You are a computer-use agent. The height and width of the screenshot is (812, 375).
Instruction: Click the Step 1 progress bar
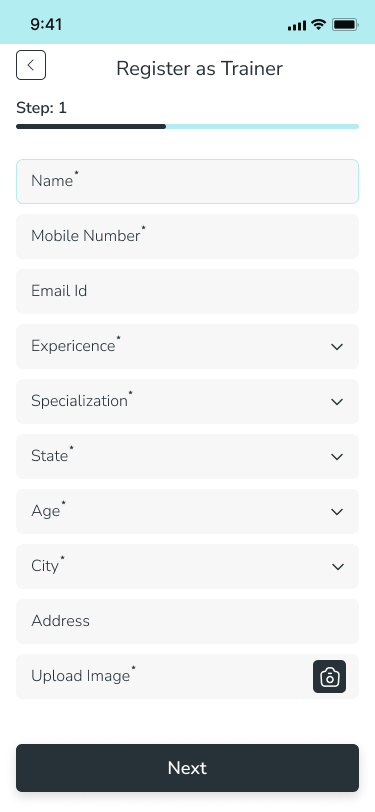pyautogui.click(x=188, y=126)
